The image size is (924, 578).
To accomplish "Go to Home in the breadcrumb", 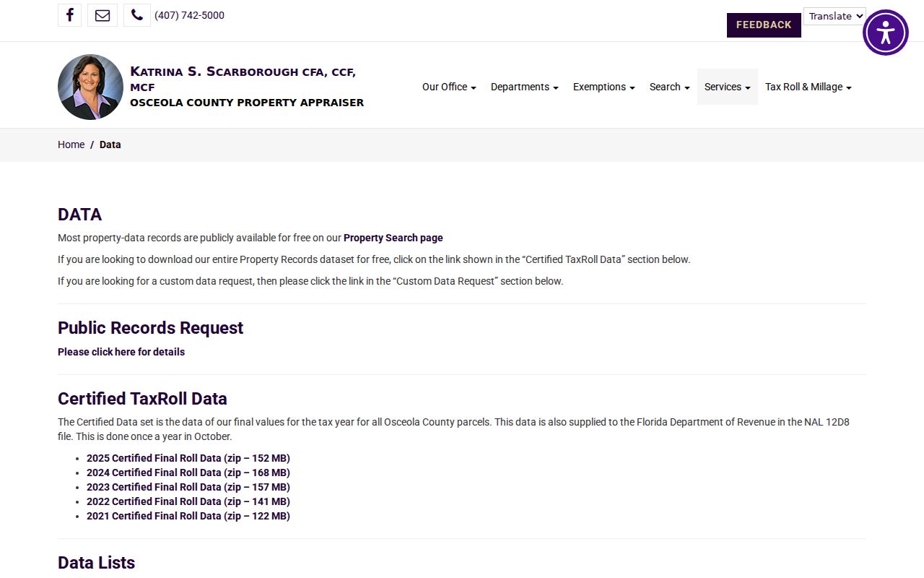I will click(71, 144).
